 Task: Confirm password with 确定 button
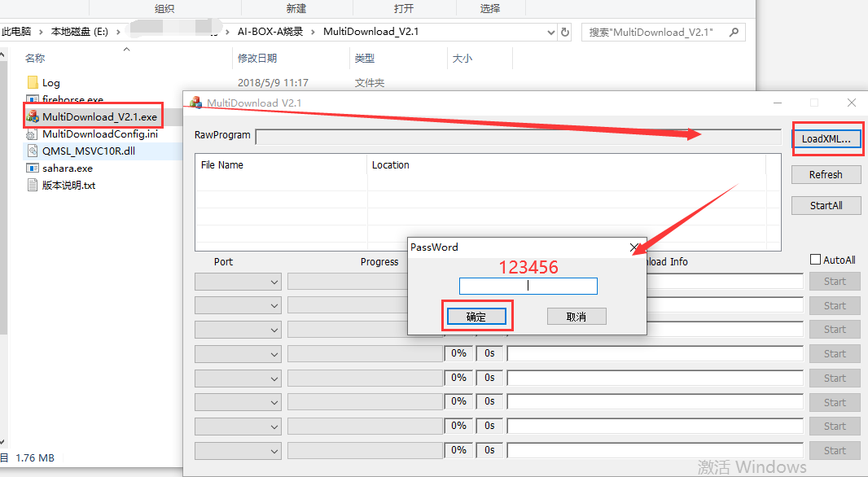point(476,317)
